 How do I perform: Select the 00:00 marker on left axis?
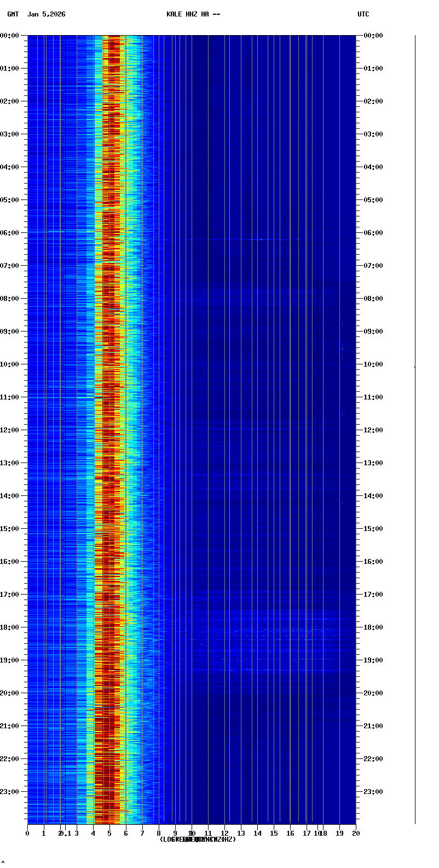pos(10,36)
